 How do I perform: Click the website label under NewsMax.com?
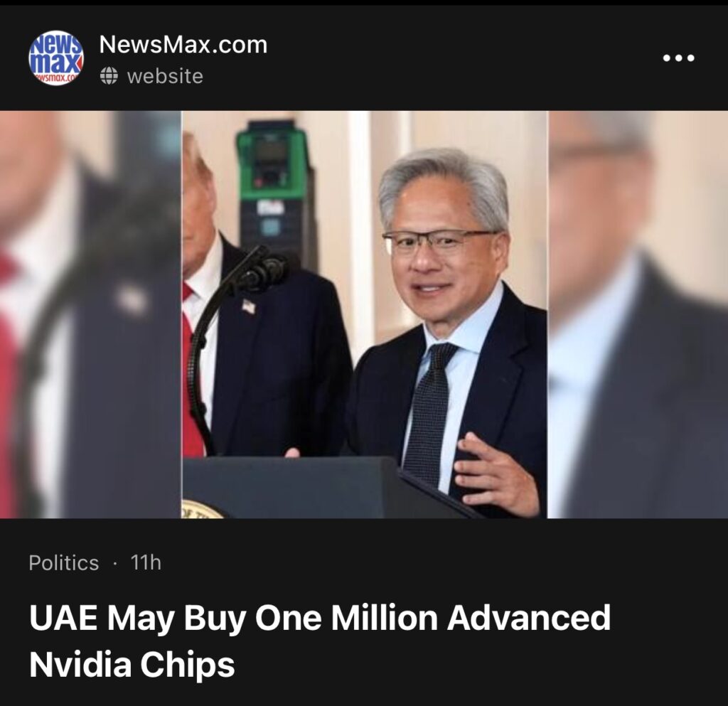click(x=165, y=76)
